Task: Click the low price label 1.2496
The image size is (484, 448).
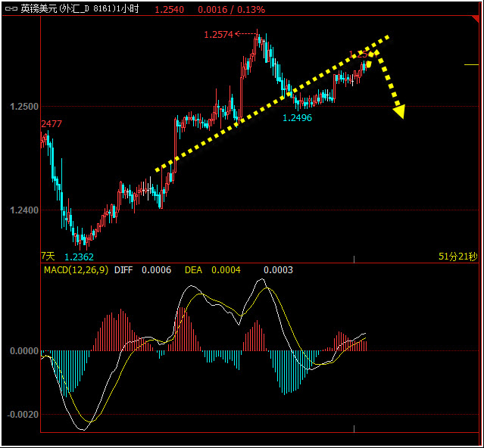Action: coord(297,118)
